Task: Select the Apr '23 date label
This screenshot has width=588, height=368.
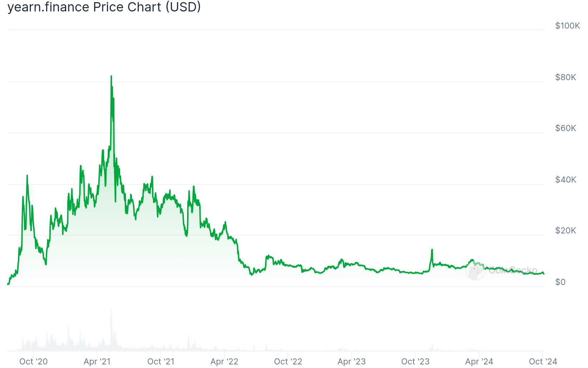Action: pos(352,362)
